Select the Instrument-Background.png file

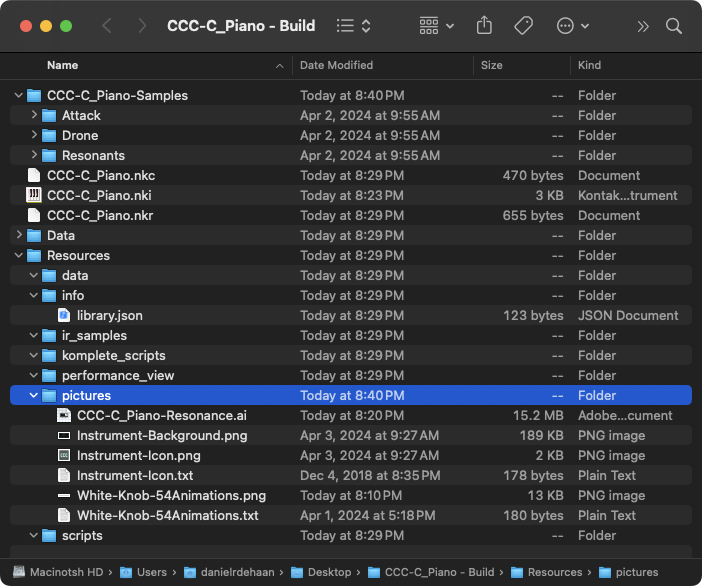pyautogui.click(x=161, y=435)
